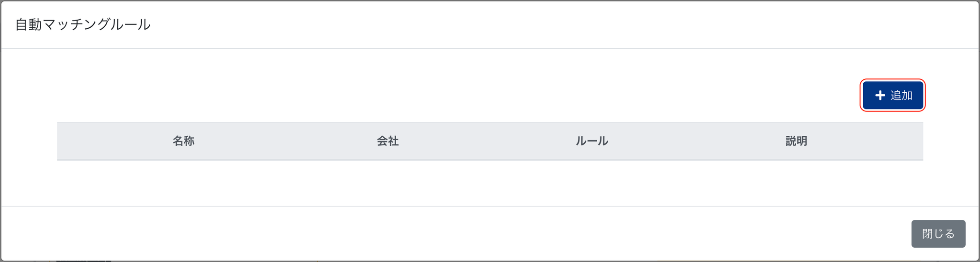This screenshot has width=980, height=262.
Task: Sort the rules table by 名称
Action: pyautogui.click(x=183, y=141)
